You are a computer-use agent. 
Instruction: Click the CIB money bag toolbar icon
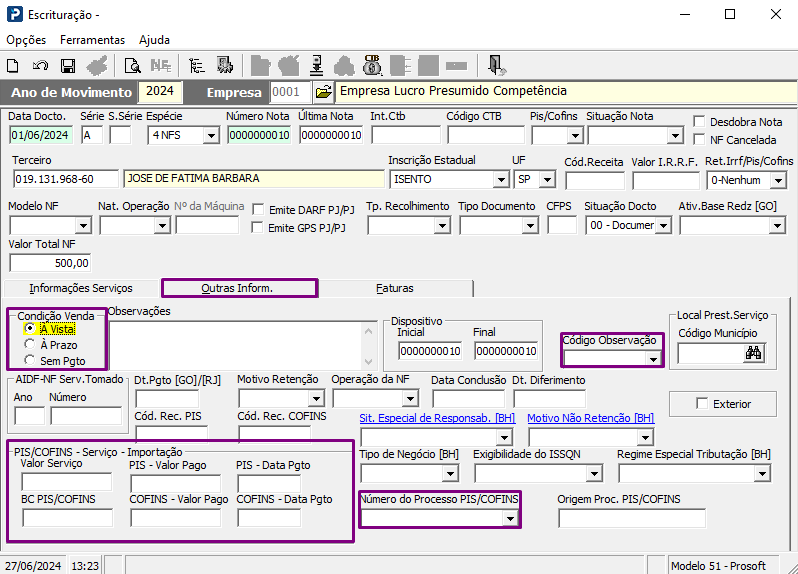pyautogui.click(x=373, y=66)
